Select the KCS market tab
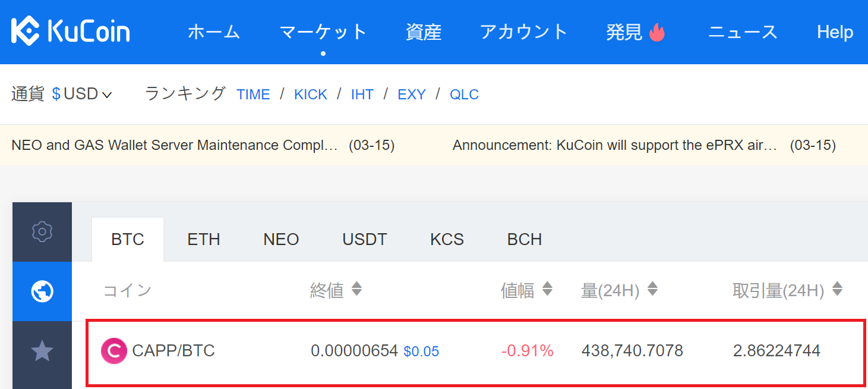Viewport: 868px width, 389px height. tap(447, 239)
